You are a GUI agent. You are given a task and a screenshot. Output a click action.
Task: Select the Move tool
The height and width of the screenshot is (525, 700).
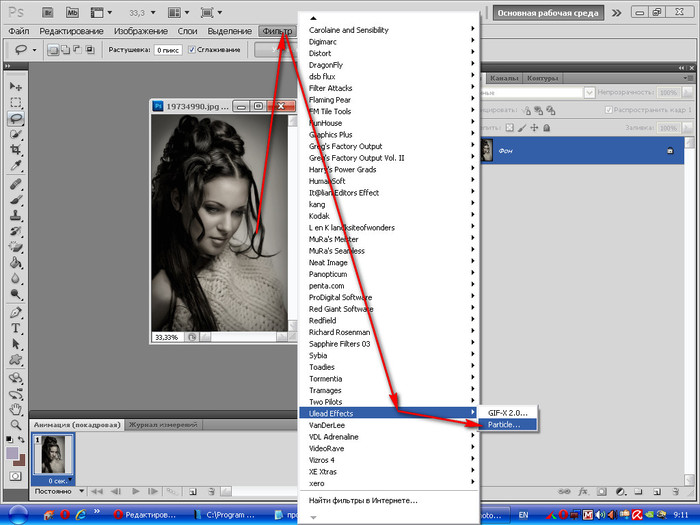[x=16, y=86]
